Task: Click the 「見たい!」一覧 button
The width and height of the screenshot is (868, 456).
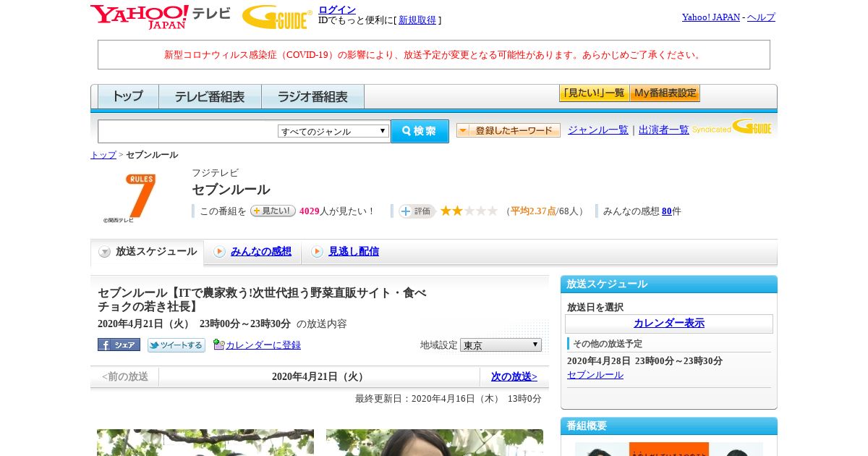Action: click(x=594, y=93)
